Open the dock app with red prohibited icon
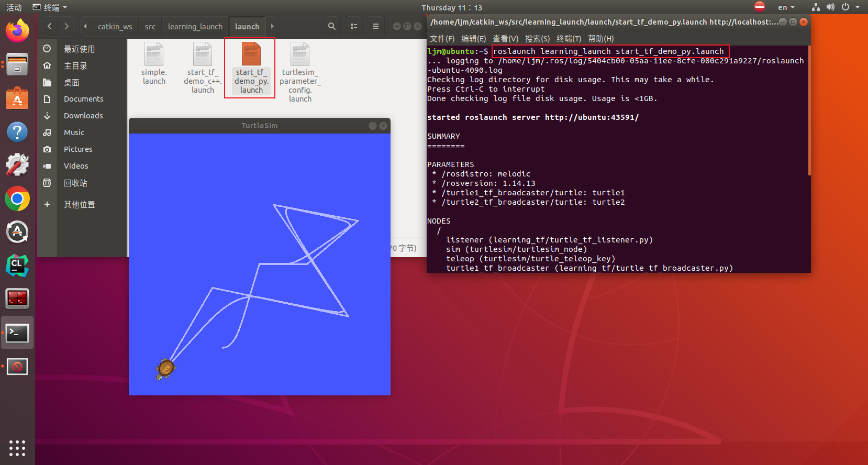 [x=17, y=367]
